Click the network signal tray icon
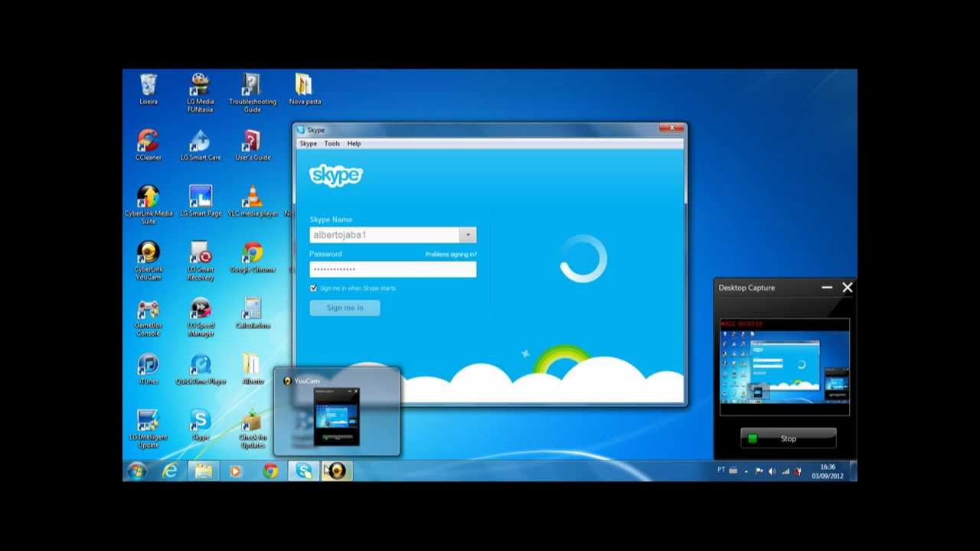 pyautogui.click(x=785, y=471)
